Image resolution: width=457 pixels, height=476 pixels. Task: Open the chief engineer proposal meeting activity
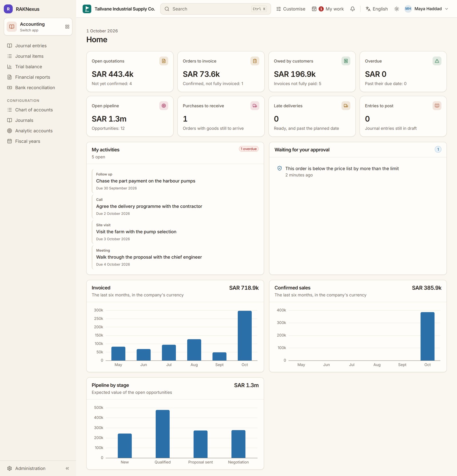[x=175, y=257]
